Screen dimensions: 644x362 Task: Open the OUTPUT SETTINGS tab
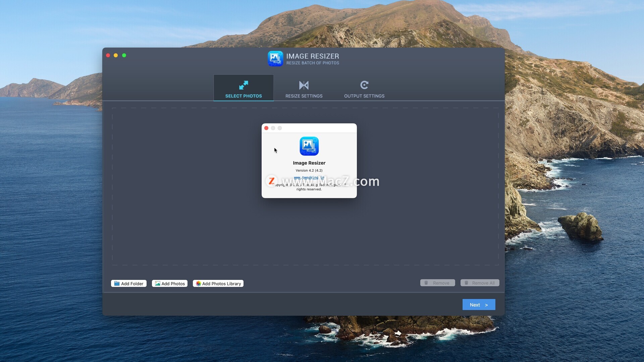click(364, 96)
